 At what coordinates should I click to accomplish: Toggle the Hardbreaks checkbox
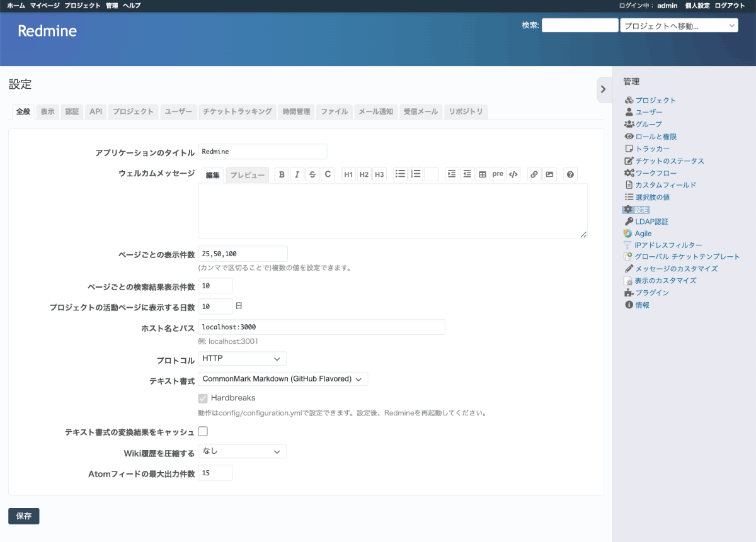click(x=203, y=398)
